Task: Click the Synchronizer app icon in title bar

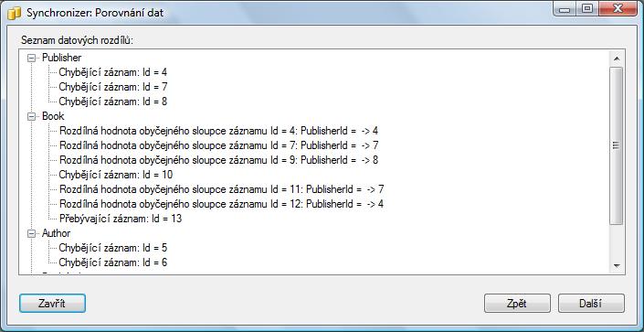Action: point(14,13)
